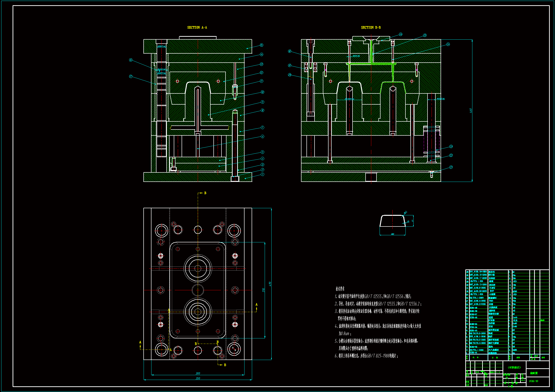Select technical requirement line 6 about GB/T 825-1988
555x392 pixels.
click(366, 355)
